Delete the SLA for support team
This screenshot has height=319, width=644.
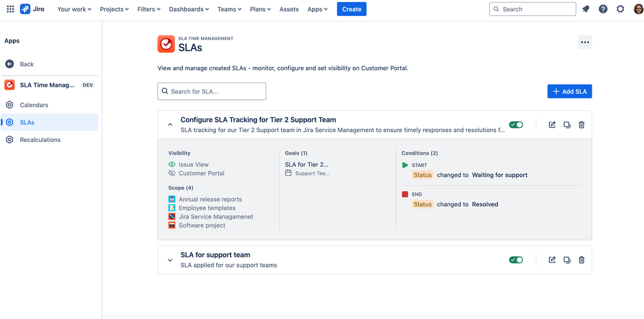click(x=581, y=260)
